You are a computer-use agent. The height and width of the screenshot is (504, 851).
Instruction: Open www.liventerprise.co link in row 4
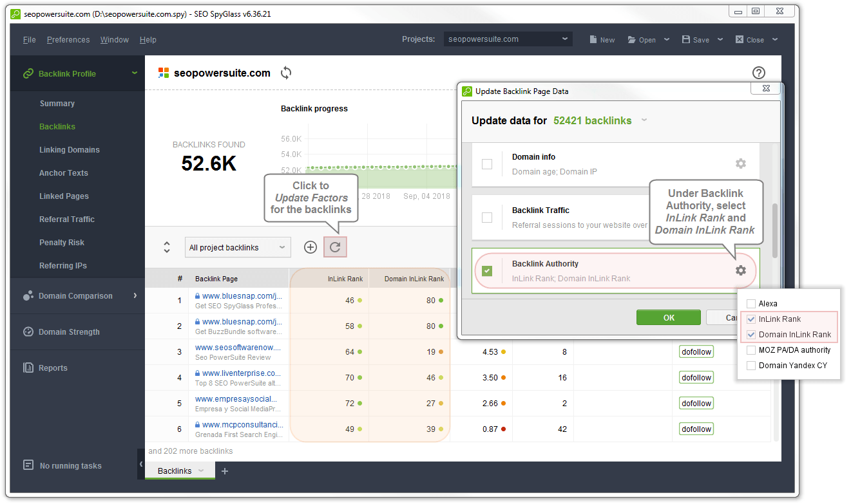(x=242, y=373)
